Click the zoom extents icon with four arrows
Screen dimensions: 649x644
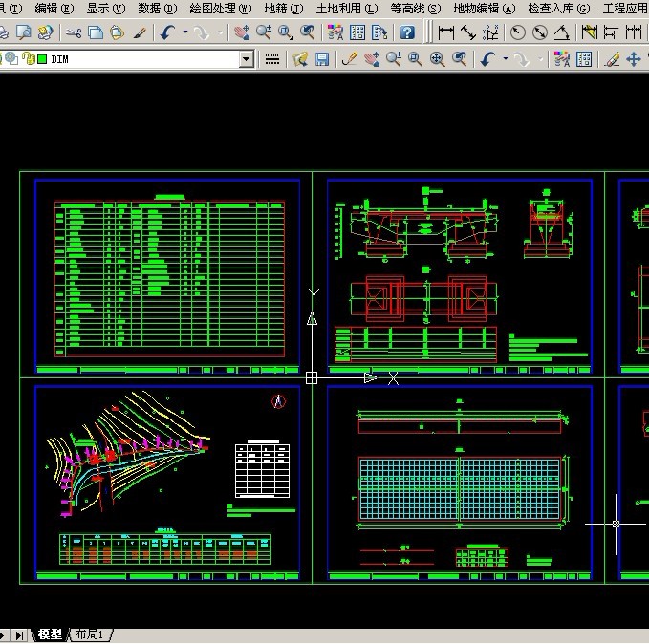click(438, 59)
